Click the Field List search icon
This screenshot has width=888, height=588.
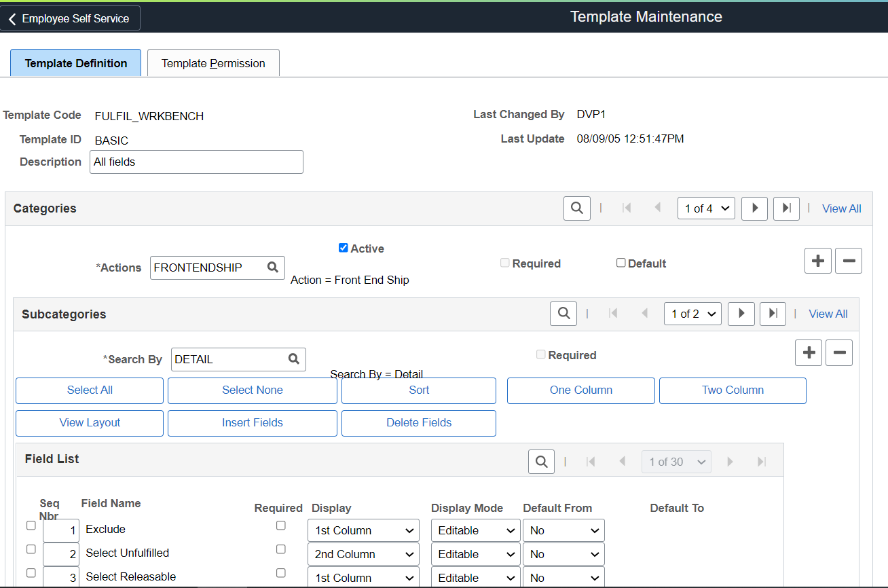[x=541, y=462]
